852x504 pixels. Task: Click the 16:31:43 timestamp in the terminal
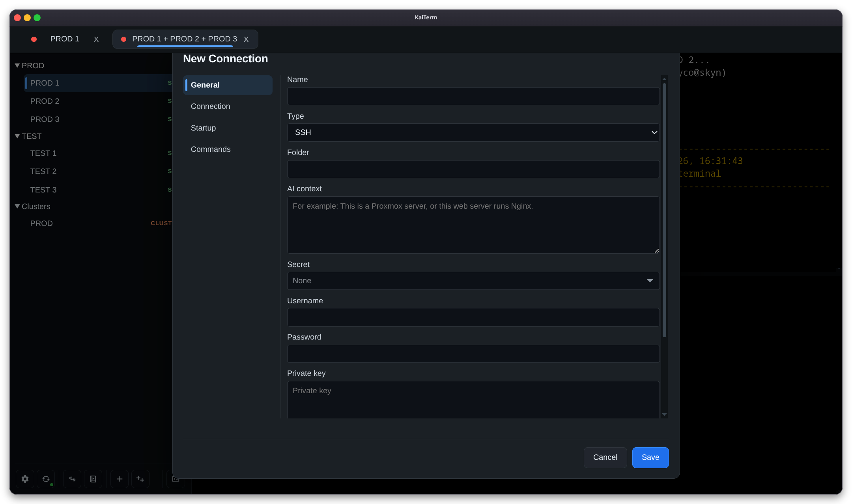pos(721,161)
